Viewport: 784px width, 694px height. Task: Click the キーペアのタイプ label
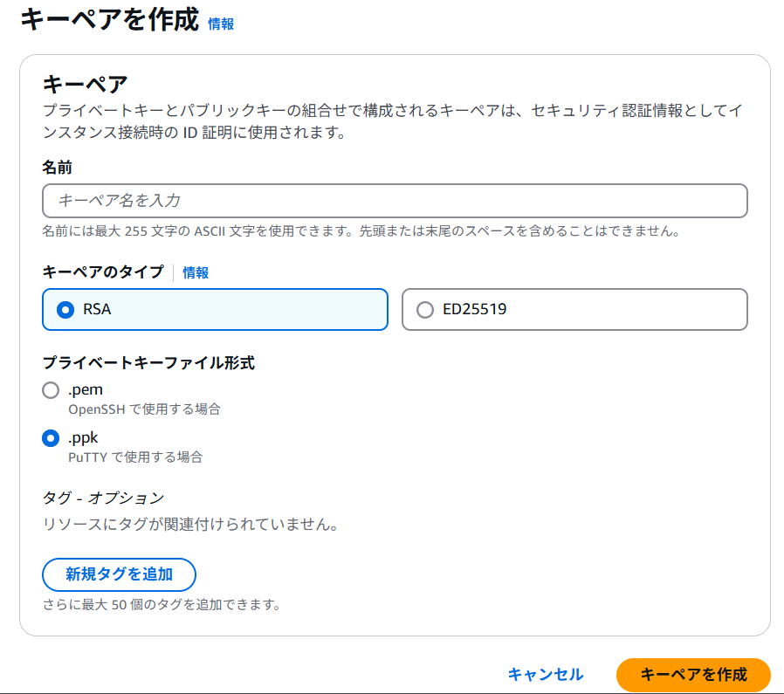(x=103, y=271)
